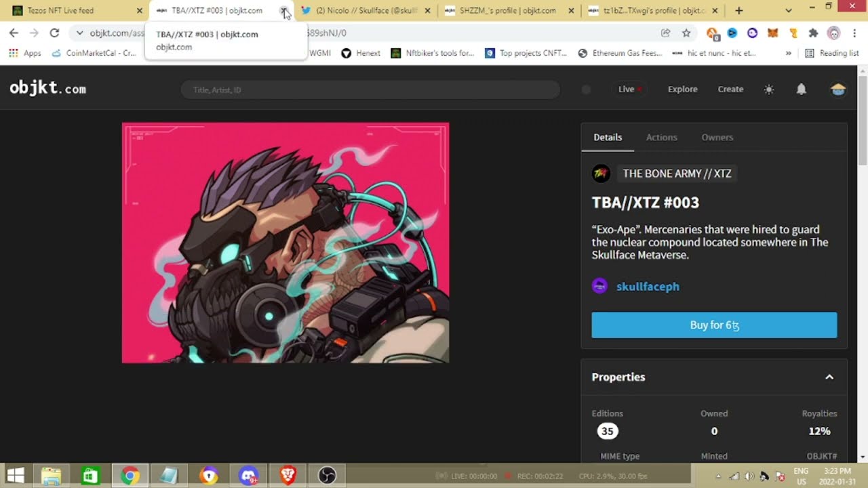This screenshot has height=488, width=868.
Task: Open the Extensions puzzle piece menu
Action: 814,33
